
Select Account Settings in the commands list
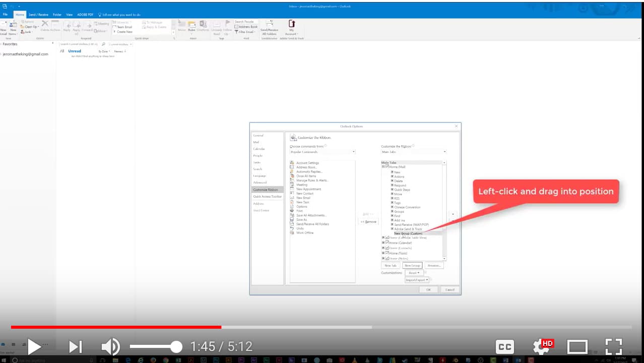(308, 162)
